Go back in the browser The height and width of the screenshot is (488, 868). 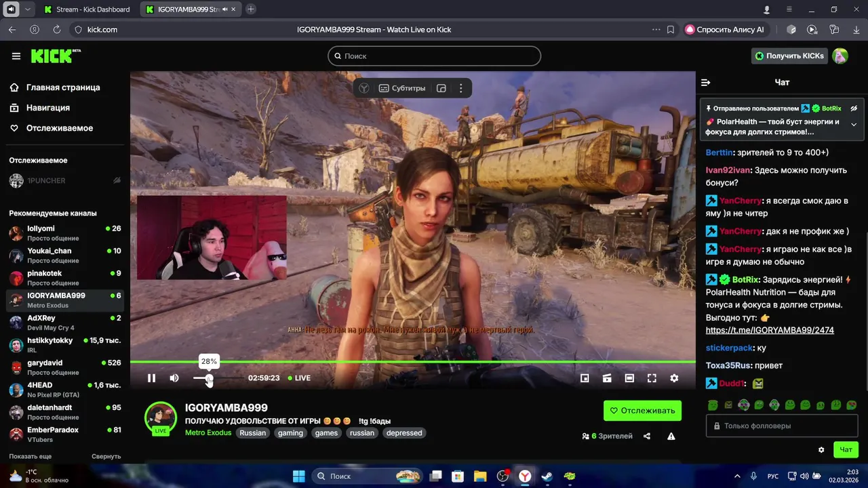click(12, 30)
